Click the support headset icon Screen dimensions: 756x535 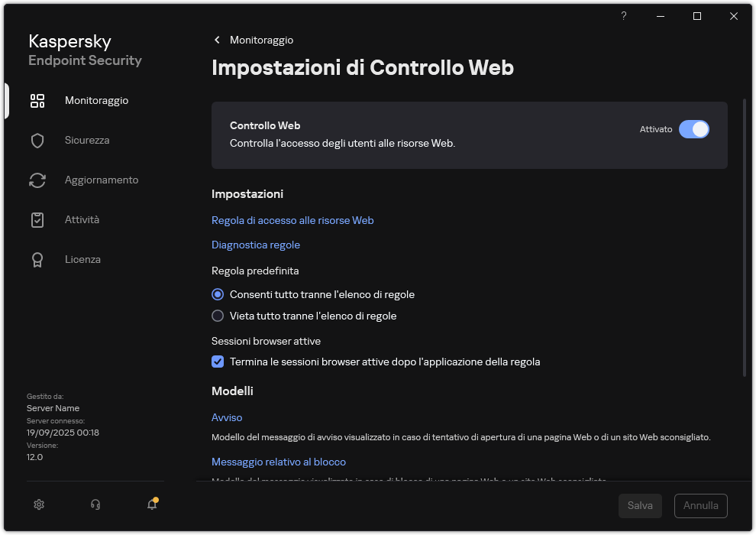pos(95,504)
